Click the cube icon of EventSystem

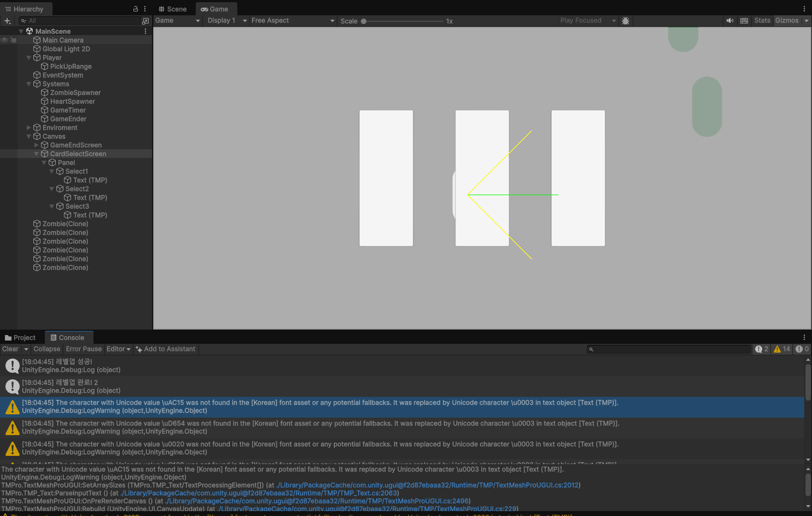click(x=37, y=75)
